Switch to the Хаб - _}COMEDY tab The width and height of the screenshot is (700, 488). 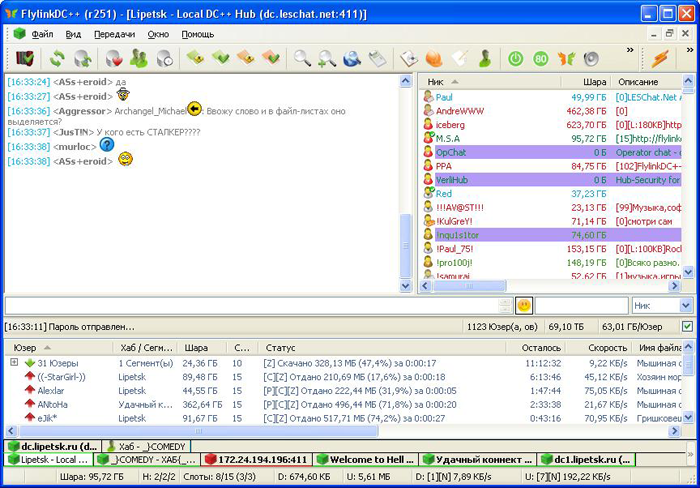click(146, 446)
